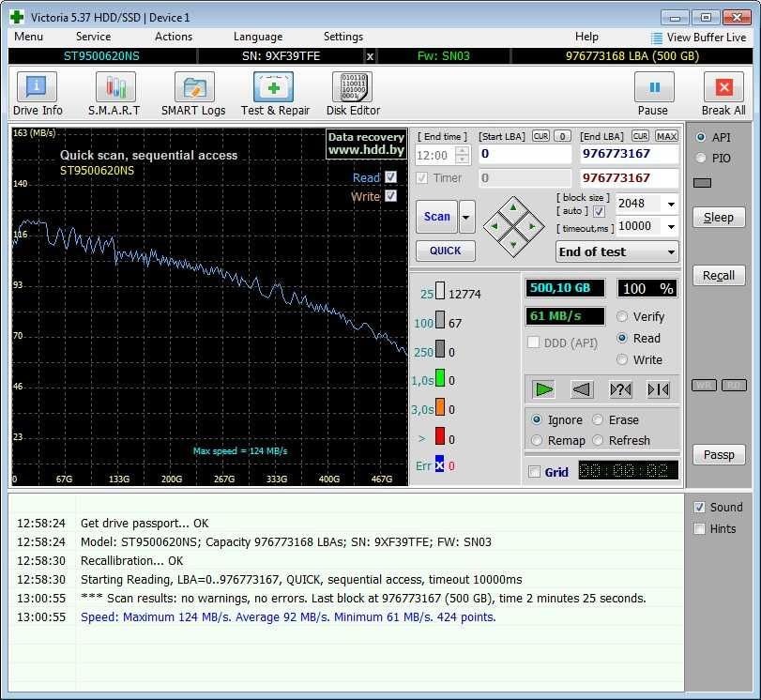This screenshot has width=761, height=700.
Task: Click the left arrow on navigation diamond
Action: pyautogui.click(x=495, y=226)
